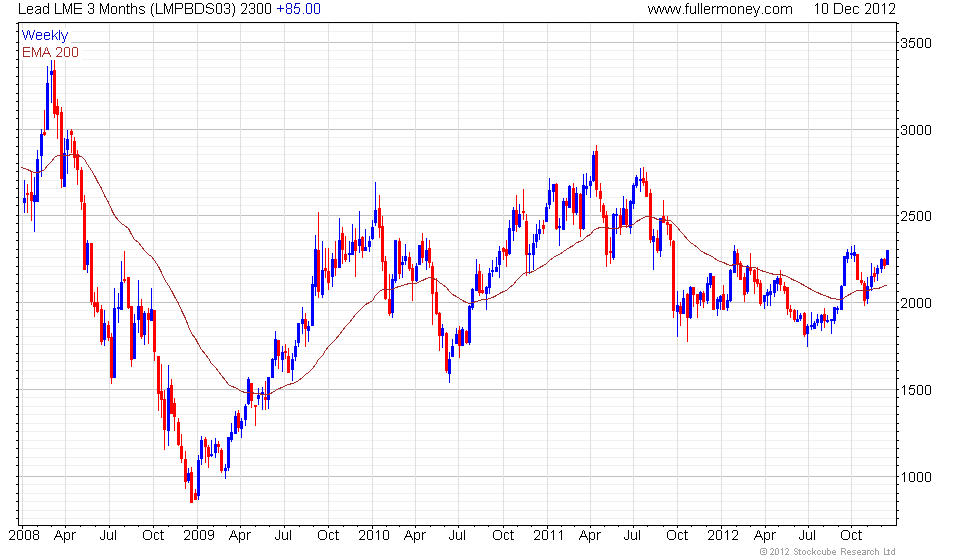Click the 2500 price axis label
Image resolution: width=980 pixels, height=560 pixels.
[x=916, y=216]
